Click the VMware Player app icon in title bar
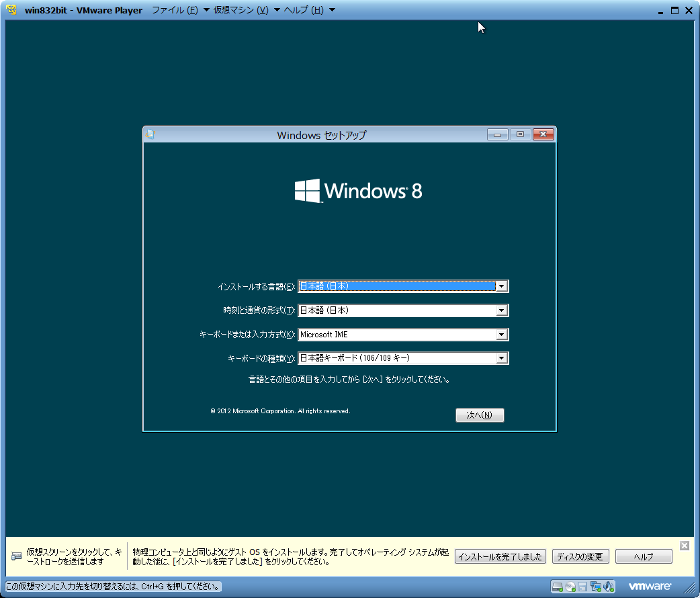Image resolution: width=700 pixels, height=598 pixels. [11, 10]
